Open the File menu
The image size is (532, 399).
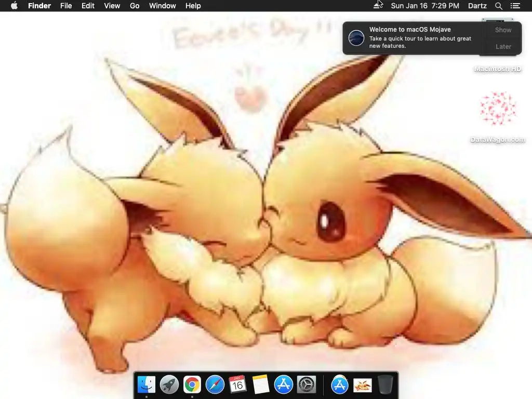66,6
